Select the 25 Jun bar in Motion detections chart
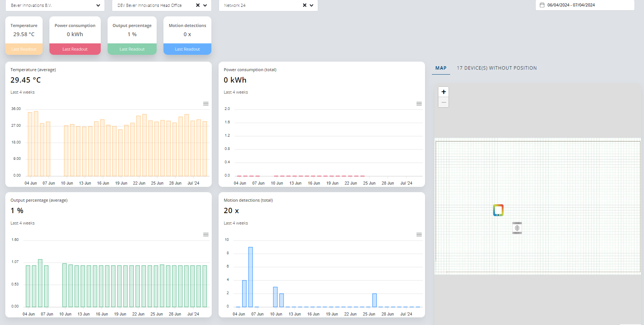Image resolution: width=644 pixels, height=325 pixels. point(374,300)
